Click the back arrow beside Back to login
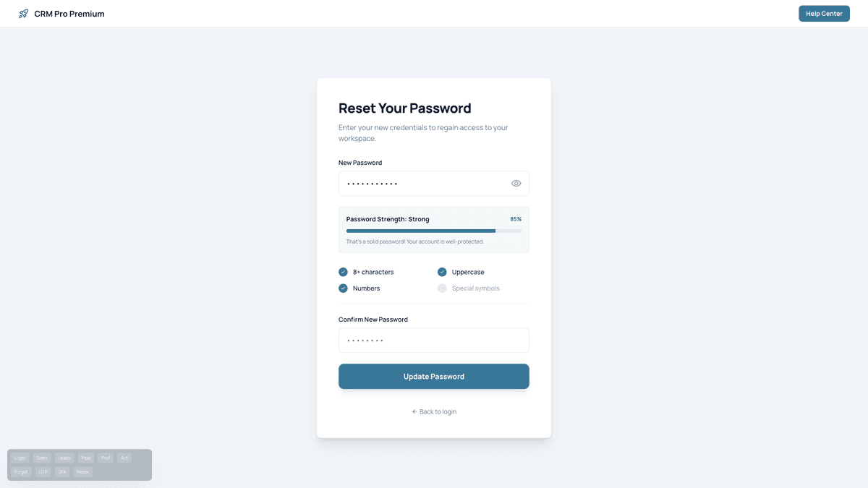868x488 pixels. tap(413, 411)
